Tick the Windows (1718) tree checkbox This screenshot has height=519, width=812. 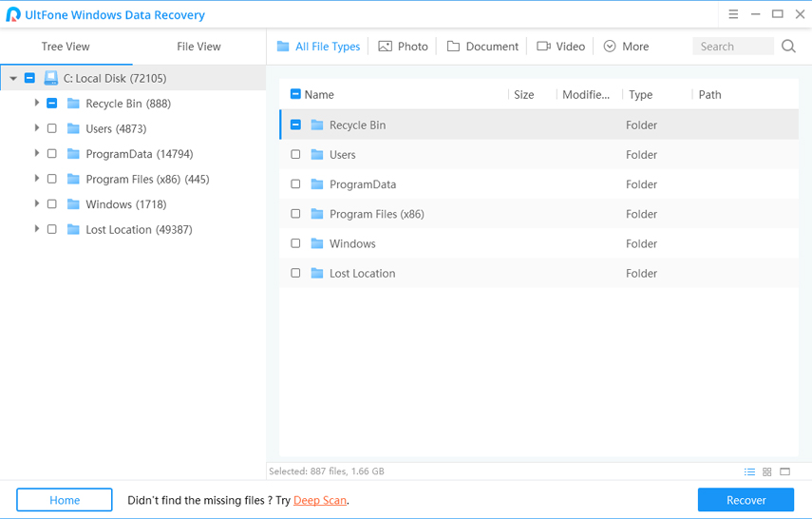click(x=52, y=204)
